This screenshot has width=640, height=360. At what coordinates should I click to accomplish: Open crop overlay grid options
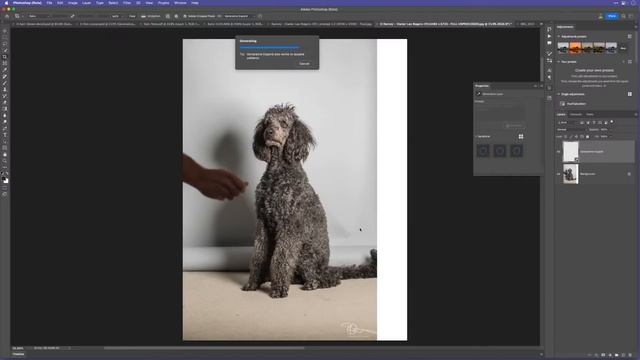pyautogui.click(x=168, y=16)
